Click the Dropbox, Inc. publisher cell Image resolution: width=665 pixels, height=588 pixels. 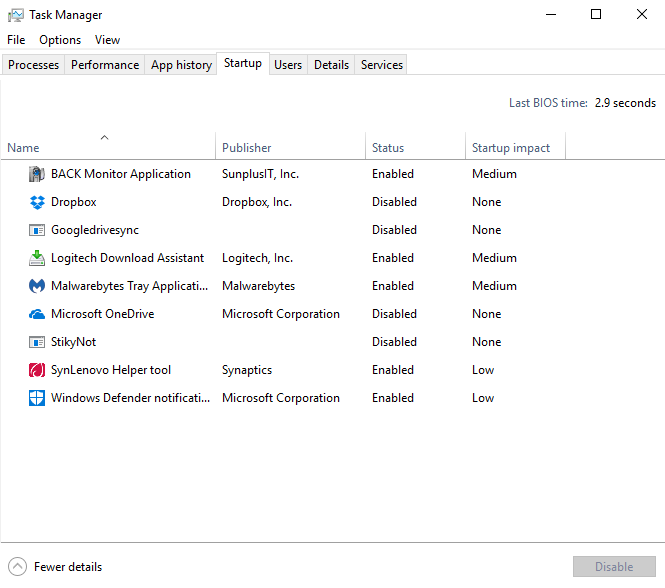coord(257,202)
